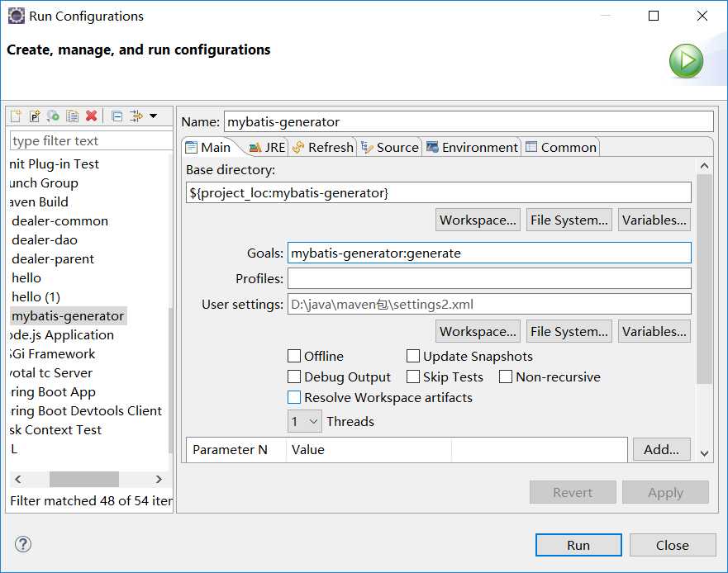Select Maven Build category
Viewport: 728px width, 573px height.
pos(39,201)
